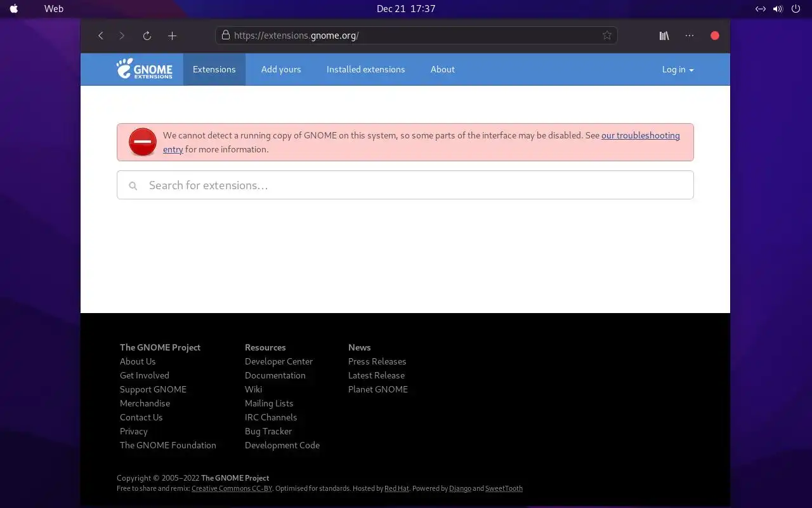812x508 pixels.
Task: Open the Apple logo menu in top bar
Action: 14,9
